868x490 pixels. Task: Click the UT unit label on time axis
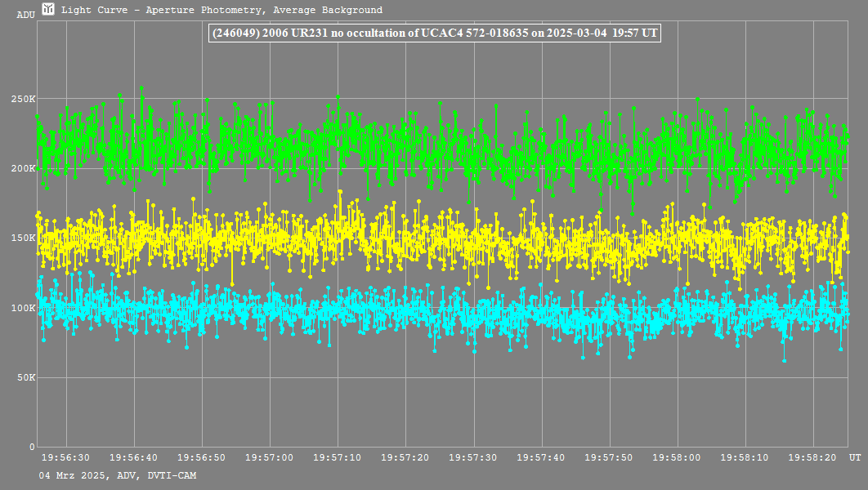coord(853,458)
